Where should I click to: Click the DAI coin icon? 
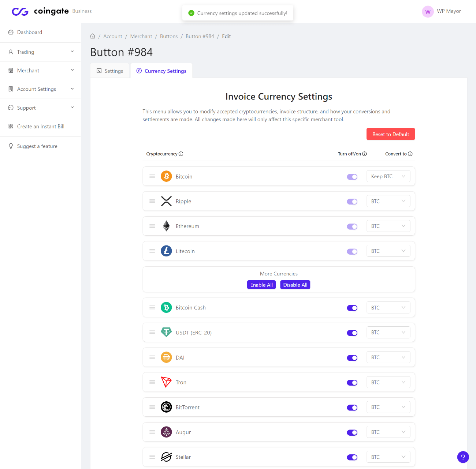(x=166, y=357)
